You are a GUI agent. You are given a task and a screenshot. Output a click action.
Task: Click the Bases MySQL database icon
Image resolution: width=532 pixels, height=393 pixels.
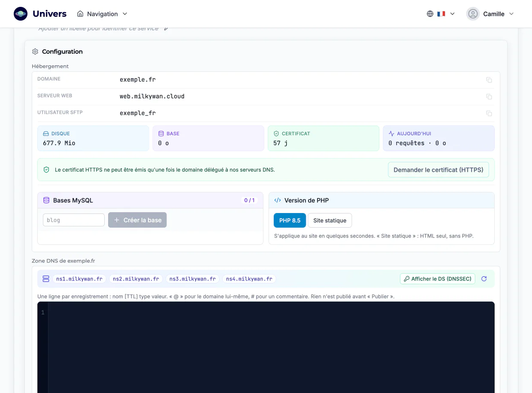tap(46, 200)
